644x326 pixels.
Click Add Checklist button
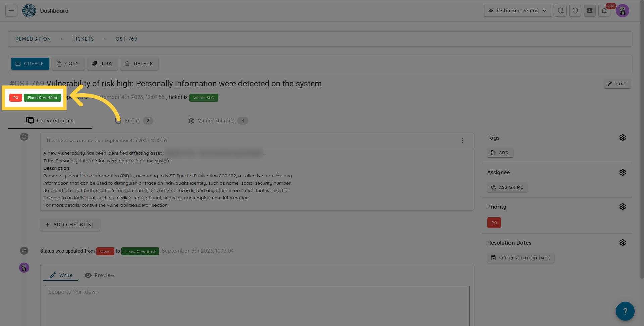70,225
